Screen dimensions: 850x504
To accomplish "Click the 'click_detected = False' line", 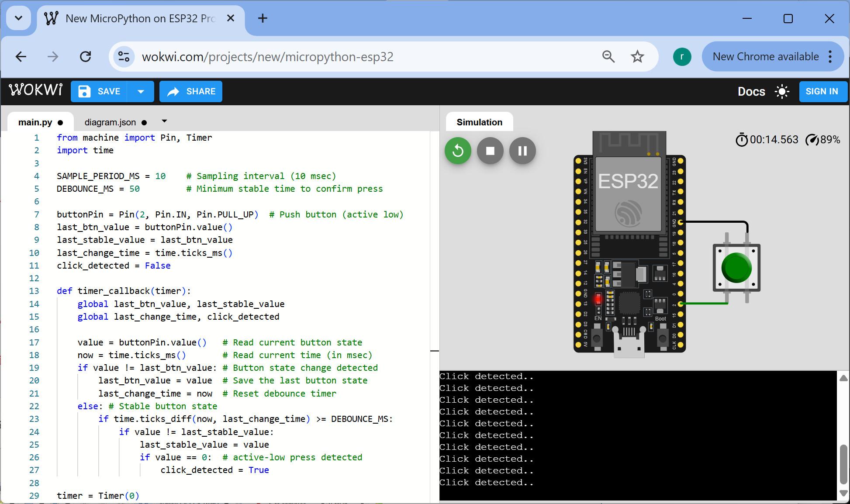I will 114,266.
